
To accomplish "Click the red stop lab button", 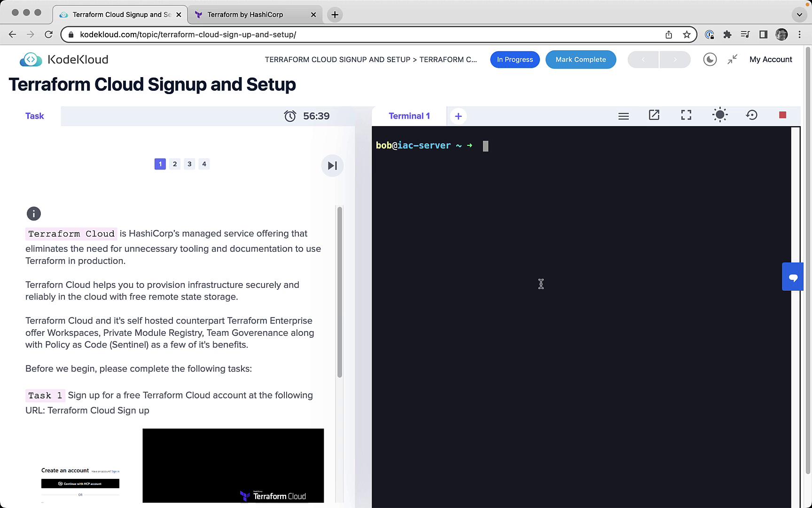I will tap(782, 115).
